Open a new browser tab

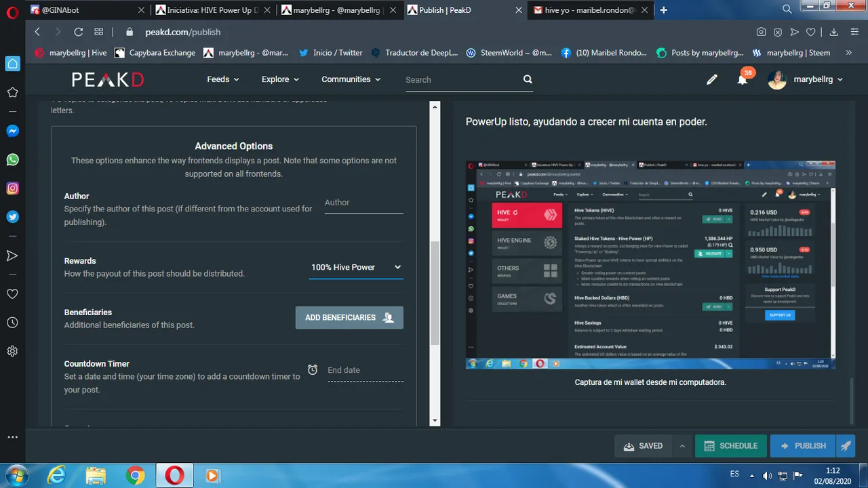click(x=663, y=10)
